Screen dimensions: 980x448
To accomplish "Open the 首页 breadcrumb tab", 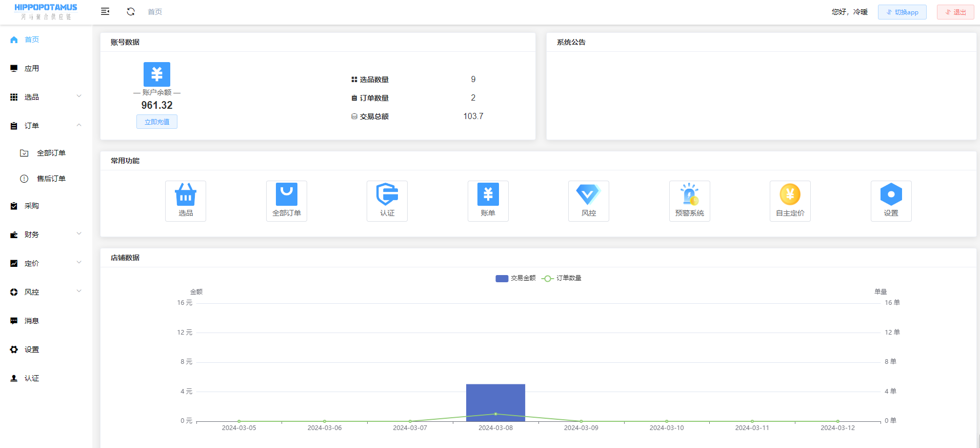I will click(x=155, y=12).
